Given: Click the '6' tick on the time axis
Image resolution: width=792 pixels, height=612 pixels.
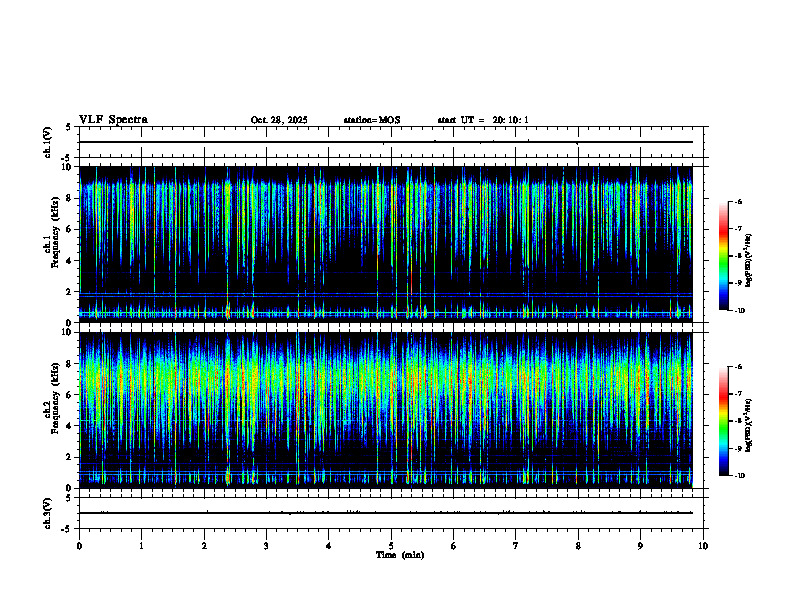Looking at the screenshot, I should [454, 546].
